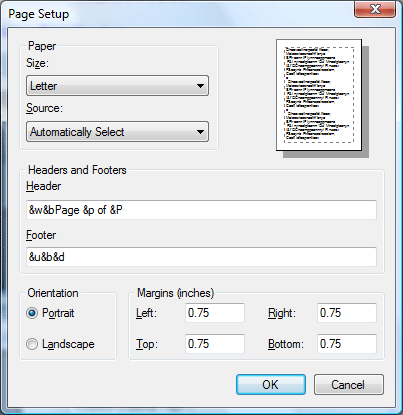Click the Bottom margin value field
This screenshot has width=403, height=415.
click(x=347, y=344)
